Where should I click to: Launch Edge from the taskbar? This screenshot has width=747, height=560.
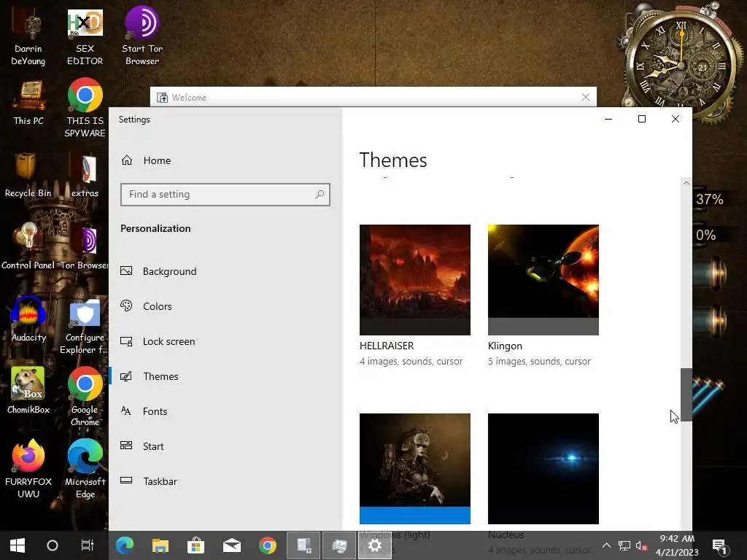125,545
